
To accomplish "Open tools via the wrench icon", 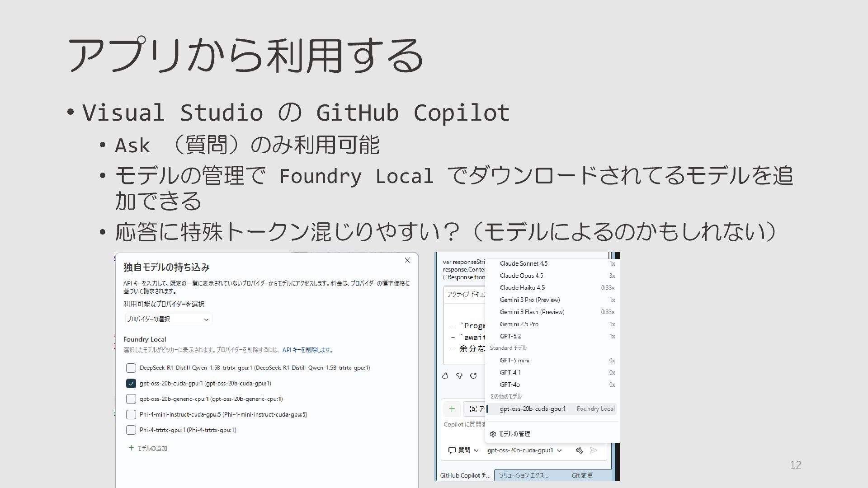I will coord(579,450).
